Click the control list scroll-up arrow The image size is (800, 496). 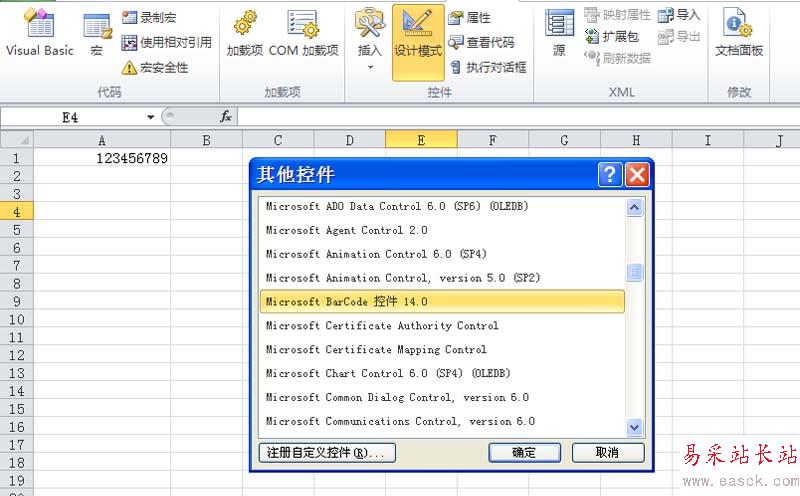[634, 208]
